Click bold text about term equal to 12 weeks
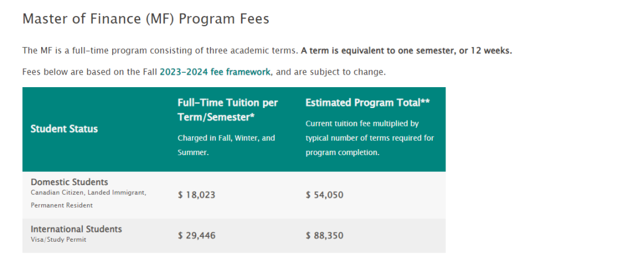Image resolution: width=644 pixels, height=262 pixels. [407, 51]
